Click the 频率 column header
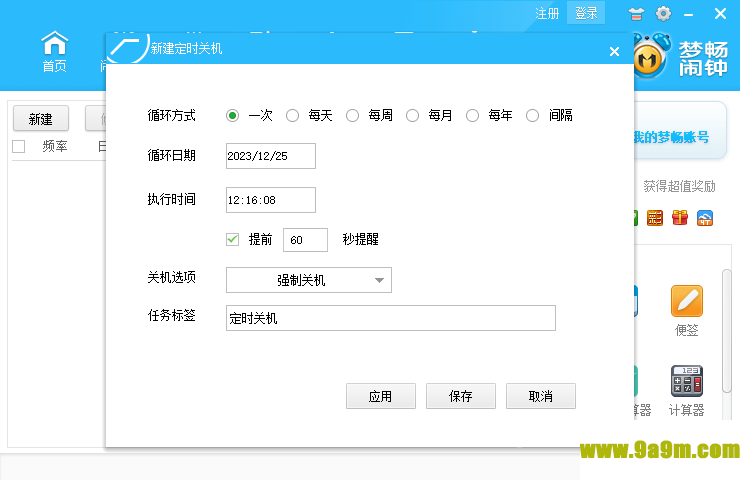 tap(55, 146)
